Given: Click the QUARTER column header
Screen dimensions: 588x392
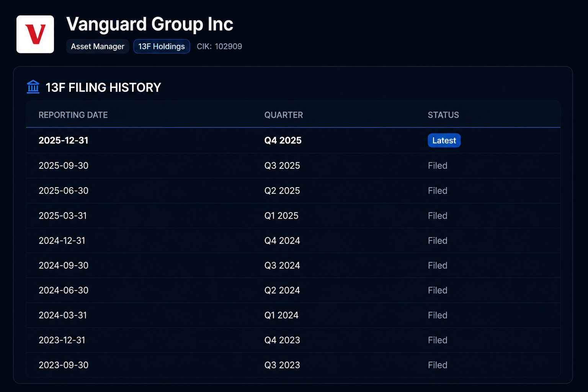Looking at the screenshot, I should (284, 115).
